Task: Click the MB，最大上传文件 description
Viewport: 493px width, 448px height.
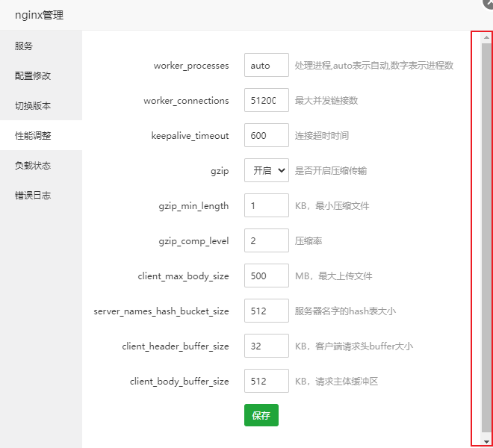Action: 334,276
